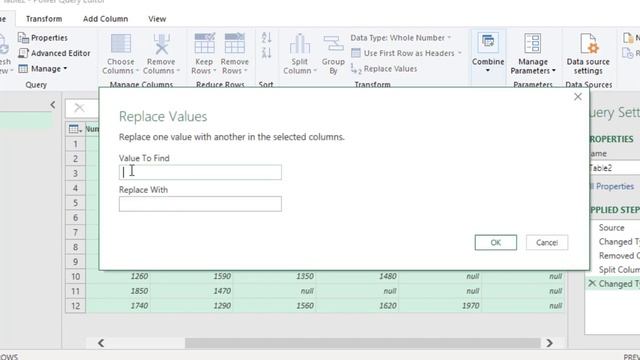Screen dimensions: 640x360
Task: Close the Replace Values dialog
Action: (x=578, y=97)
